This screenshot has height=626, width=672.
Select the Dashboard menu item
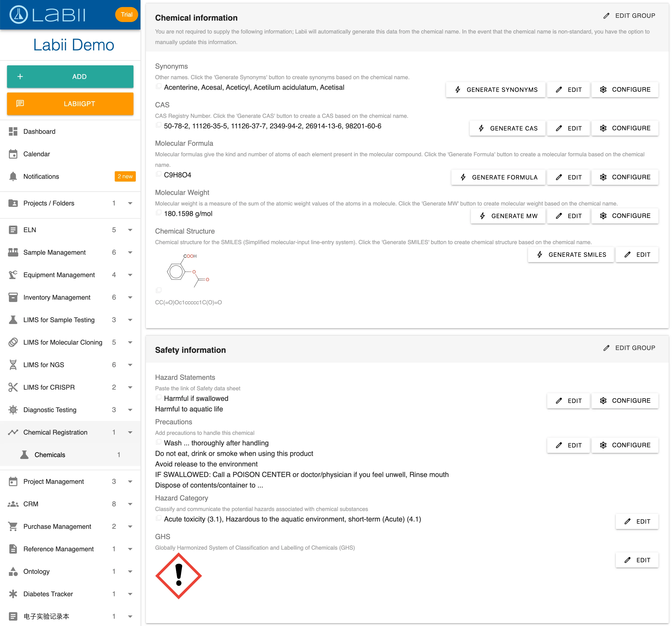[70, 131]
